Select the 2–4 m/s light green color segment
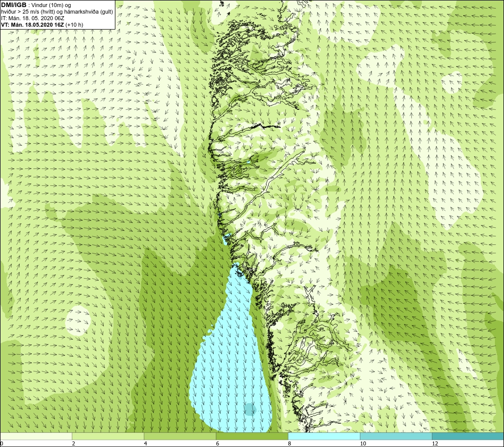This screenshot has height=447, width=504. (108, 436)
